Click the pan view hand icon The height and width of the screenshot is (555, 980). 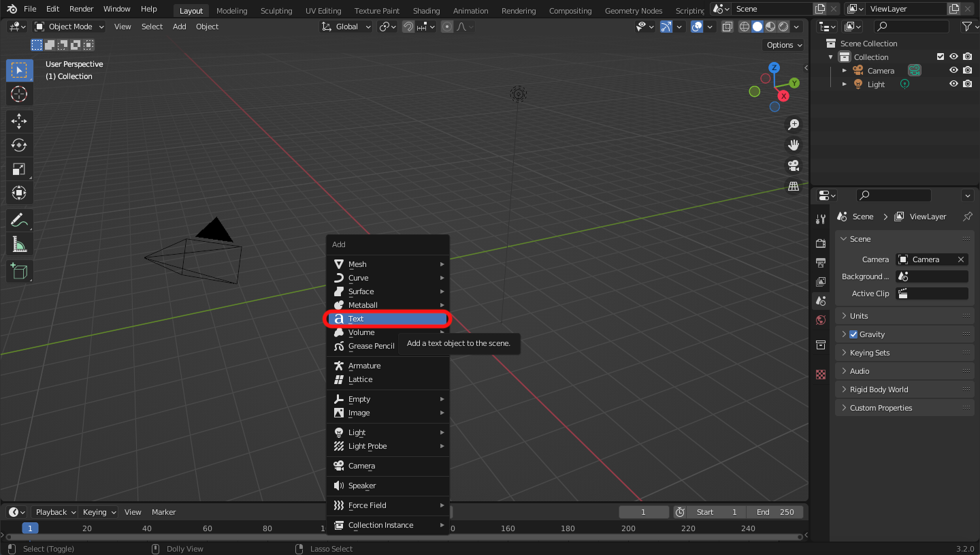794,145
